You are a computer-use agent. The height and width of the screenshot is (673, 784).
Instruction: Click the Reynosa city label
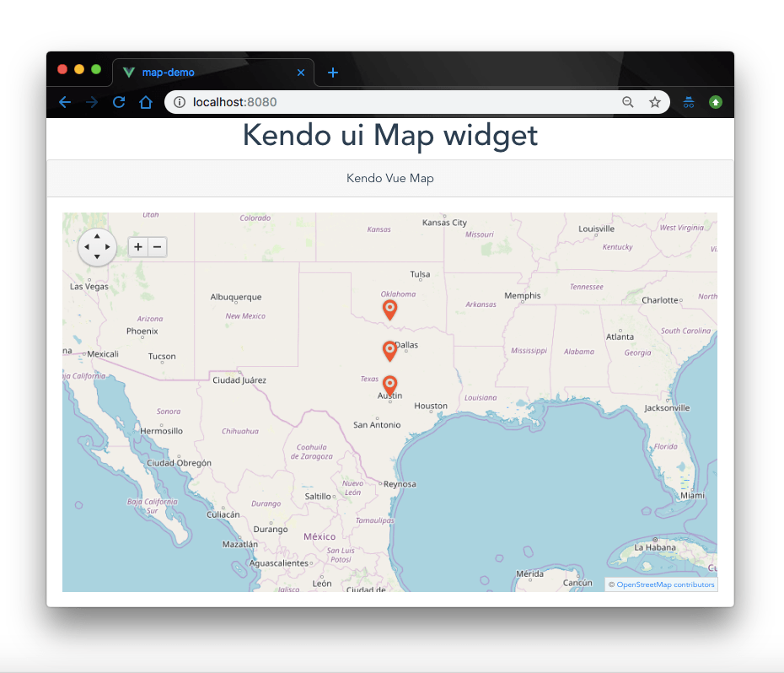[x=400, y=484]
